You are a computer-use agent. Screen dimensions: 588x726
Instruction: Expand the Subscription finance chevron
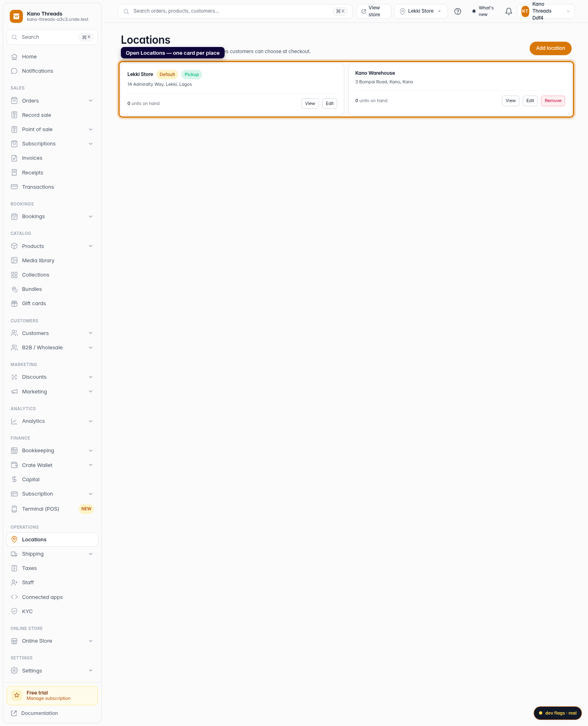pyautogui.click(x=91, y=494)
